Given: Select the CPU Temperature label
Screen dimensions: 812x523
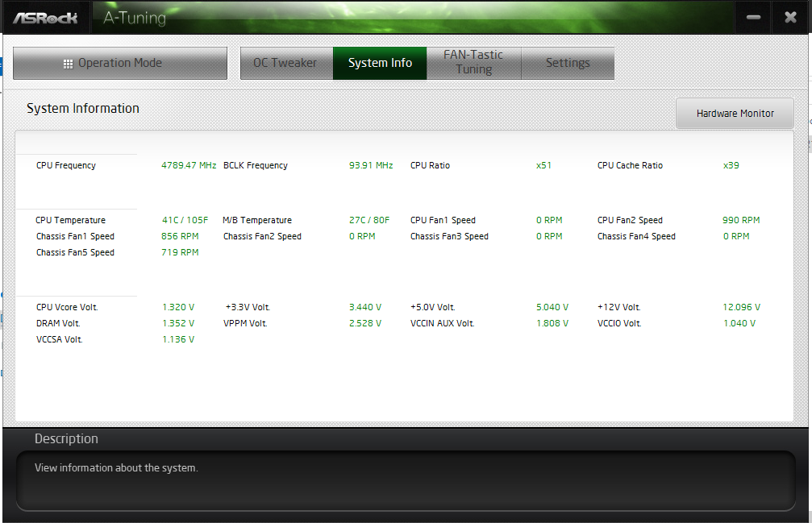Looking at the screenshot, I should coord(70,220).
